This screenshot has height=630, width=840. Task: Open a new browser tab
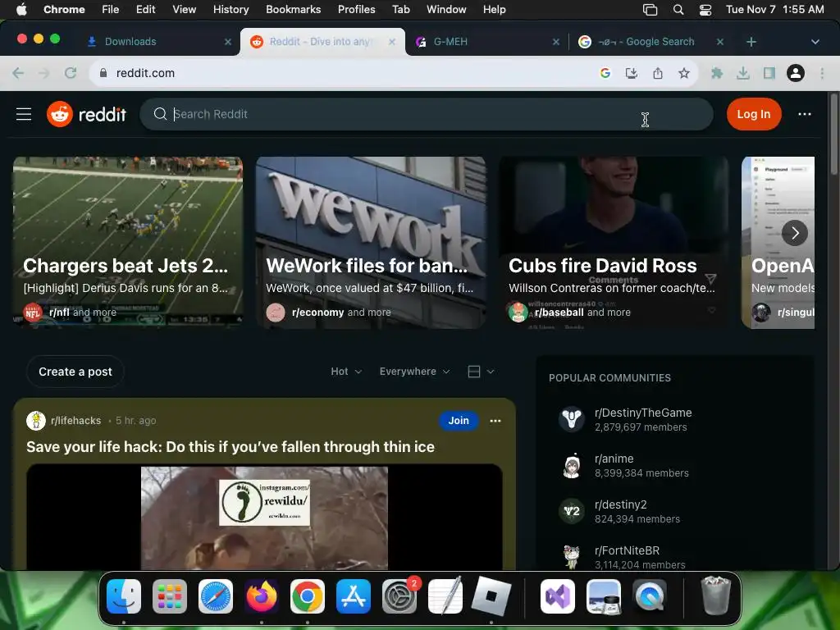point(751,42)
